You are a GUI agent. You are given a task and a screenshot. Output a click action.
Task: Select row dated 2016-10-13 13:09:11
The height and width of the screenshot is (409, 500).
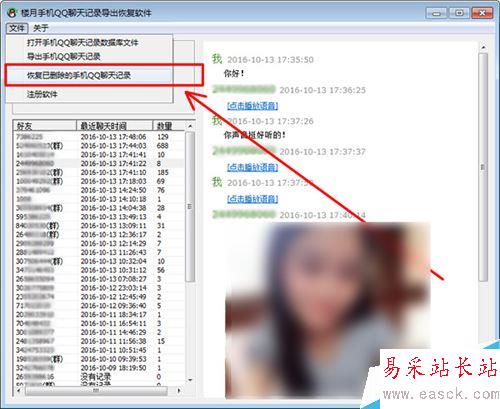coord(99,226)
